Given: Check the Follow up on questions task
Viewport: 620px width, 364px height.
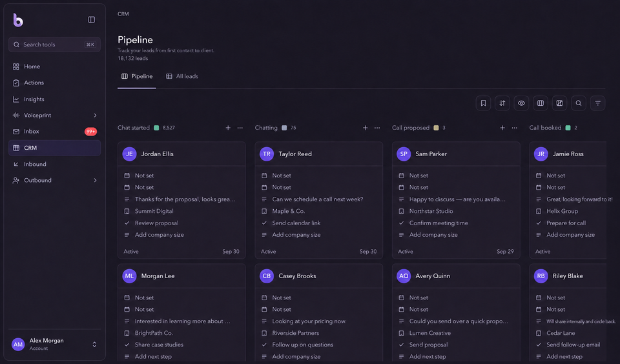Looking at the screenshot, I should (264, 345).
